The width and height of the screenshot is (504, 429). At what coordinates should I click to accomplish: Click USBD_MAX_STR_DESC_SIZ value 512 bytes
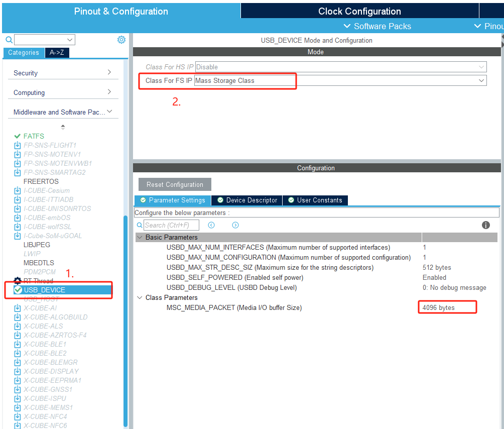tap(437, 268)
